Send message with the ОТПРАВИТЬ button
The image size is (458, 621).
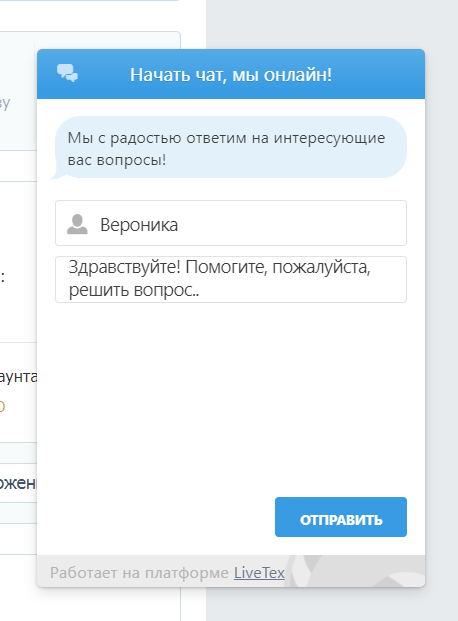[341, 517]
